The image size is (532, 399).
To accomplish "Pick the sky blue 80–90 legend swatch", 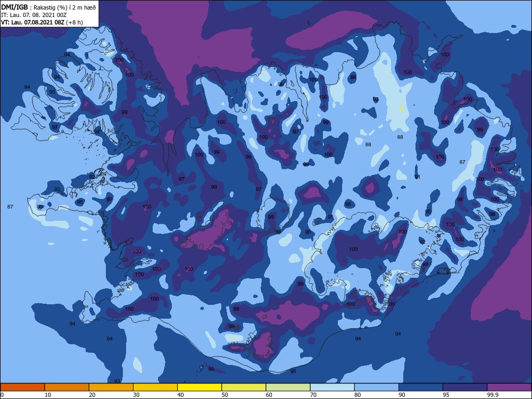I will (377, 387).
